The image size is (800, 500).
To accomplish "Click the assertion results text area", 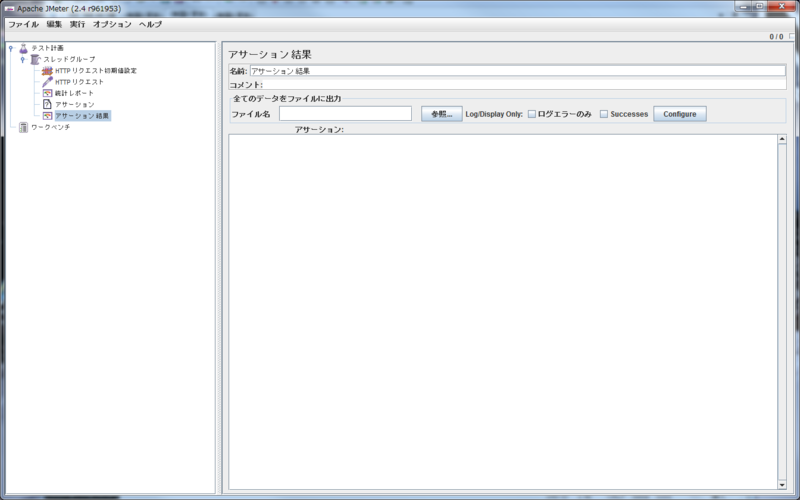I will pos(503,312).
